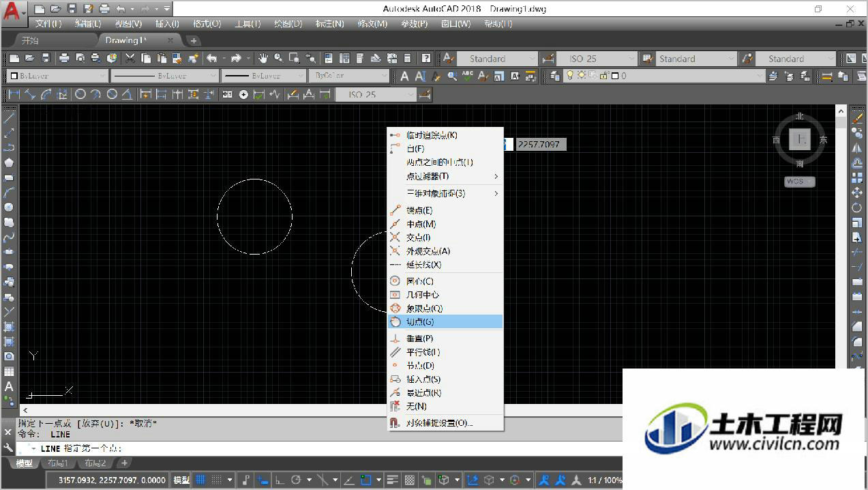
Task: Open ISO 25 dropdown in dimension toolbar
Action: [x=376, y=94]
